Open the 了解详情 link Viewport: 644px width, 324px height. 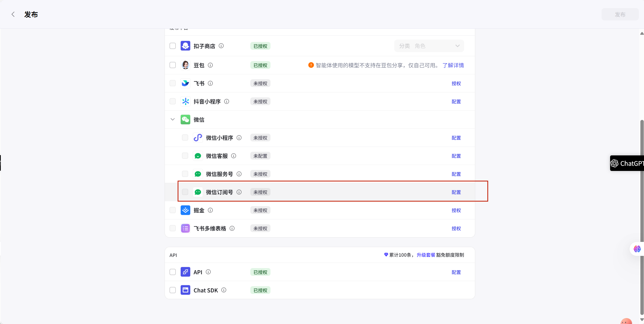(453, 65)
